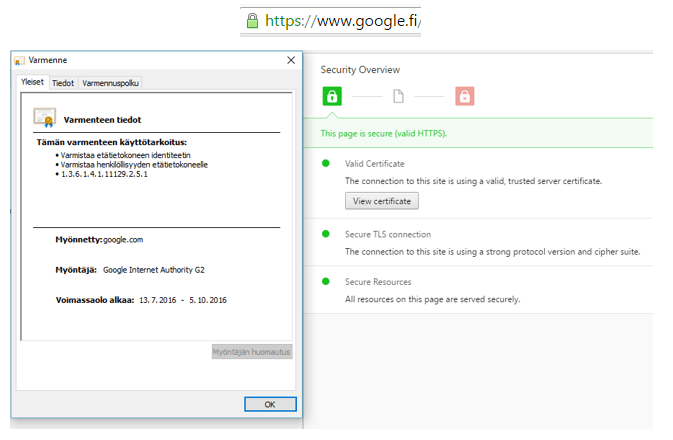
Task: Click 'This page is secure (valid HTTPS).' text
Action: click(384, 134)
